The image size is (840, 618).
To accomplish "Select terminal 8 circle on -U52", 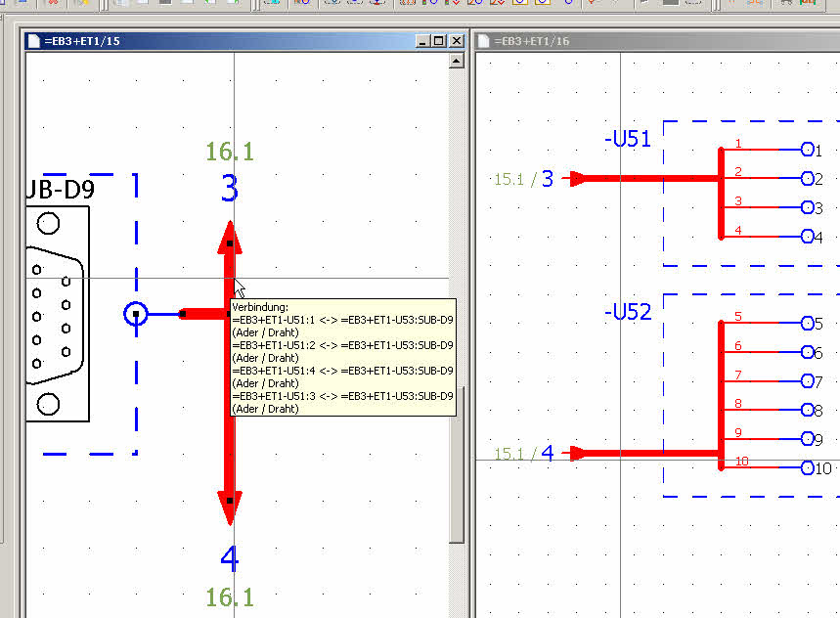I will 808,410.
